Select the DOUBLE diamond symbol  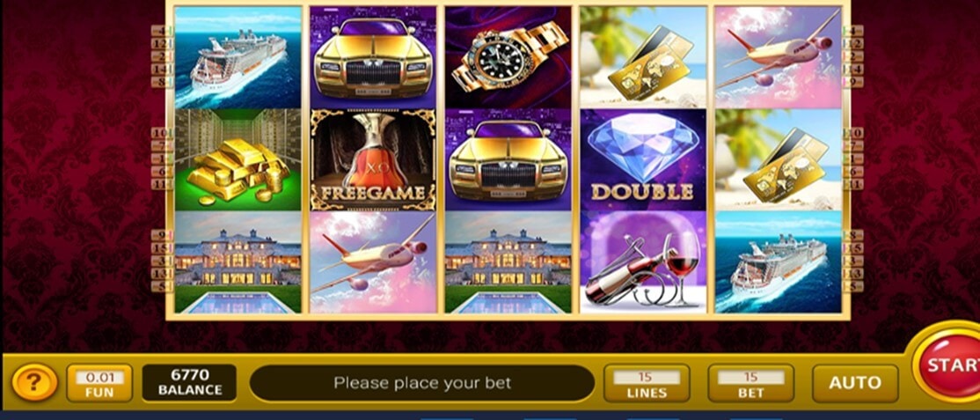(x=643, y=159)
